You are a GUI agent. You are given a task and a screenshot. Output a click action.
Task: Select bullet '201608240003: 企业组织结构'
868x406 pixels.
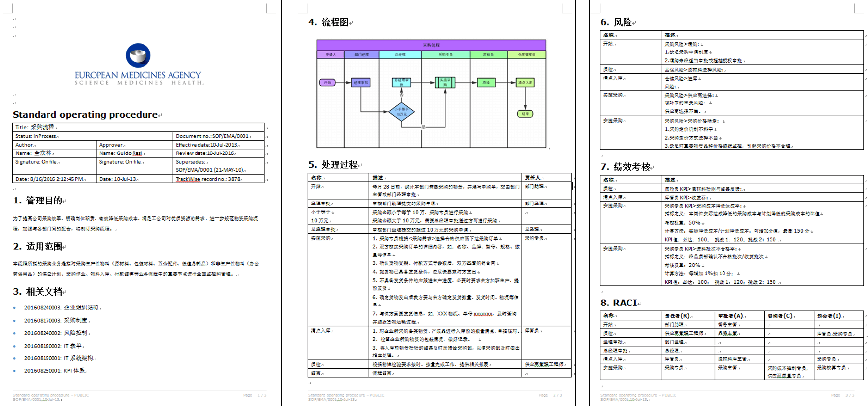tap(61, 307)
